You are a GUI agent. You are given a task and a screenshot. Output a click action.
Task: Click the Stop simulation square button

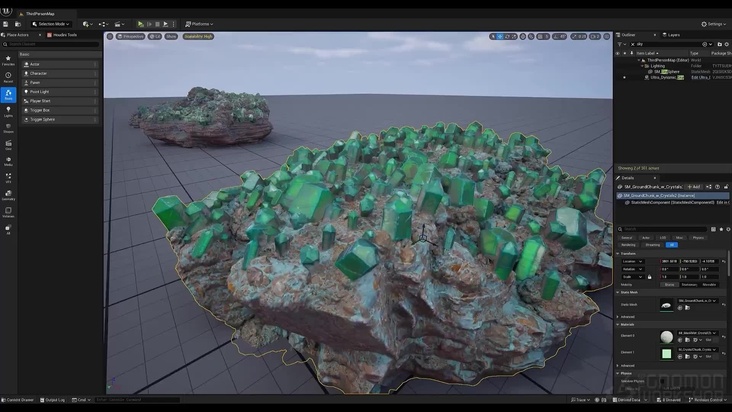pos(157,24)
